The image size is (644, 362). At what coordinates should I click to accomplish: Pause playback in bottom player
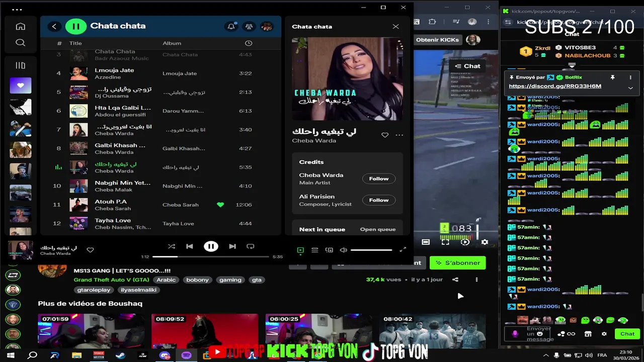coord(211,246)
